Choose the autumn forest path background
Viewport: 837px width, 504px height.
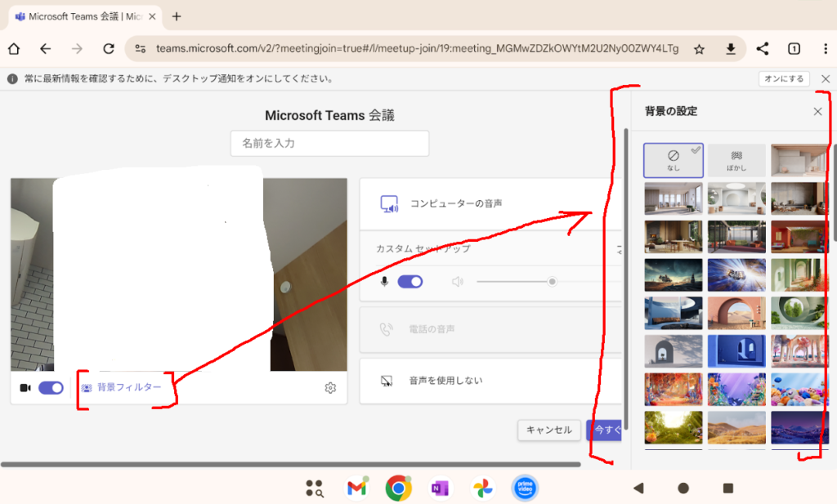point(674,390)
